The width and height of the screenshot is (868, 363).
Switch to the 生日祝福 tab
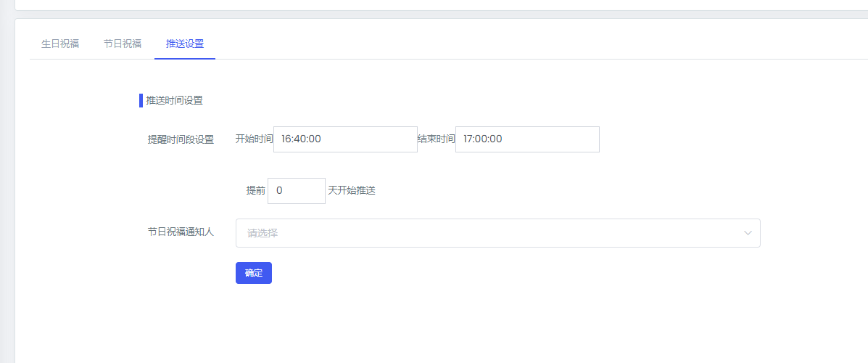click(59, 44)
